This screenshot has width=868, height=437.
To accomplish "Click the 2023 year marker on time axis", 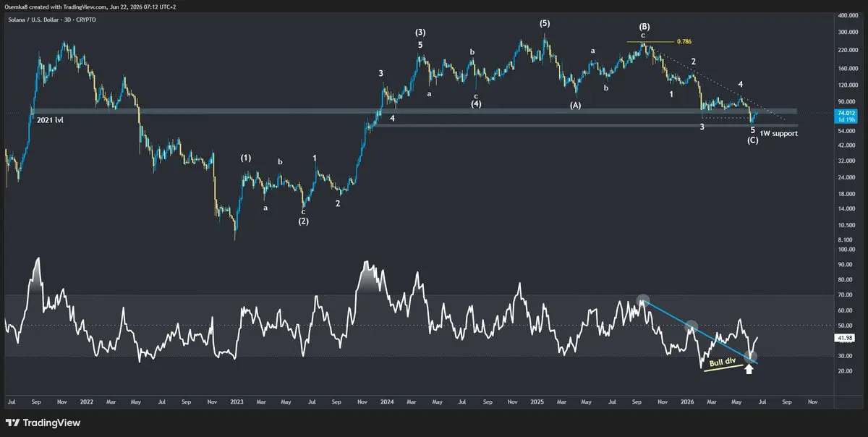I will [237, 400].
